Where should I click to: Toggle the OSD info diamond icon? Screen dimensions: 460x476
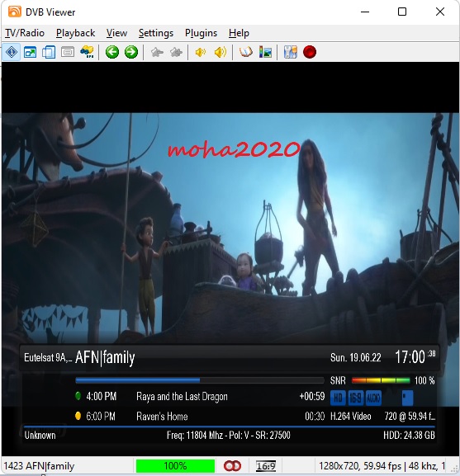(x=12, y=52)
